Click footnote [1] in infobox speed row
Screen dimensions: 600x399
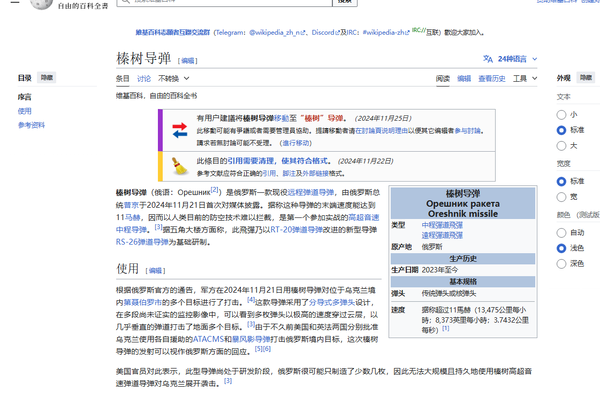point(445,328)
